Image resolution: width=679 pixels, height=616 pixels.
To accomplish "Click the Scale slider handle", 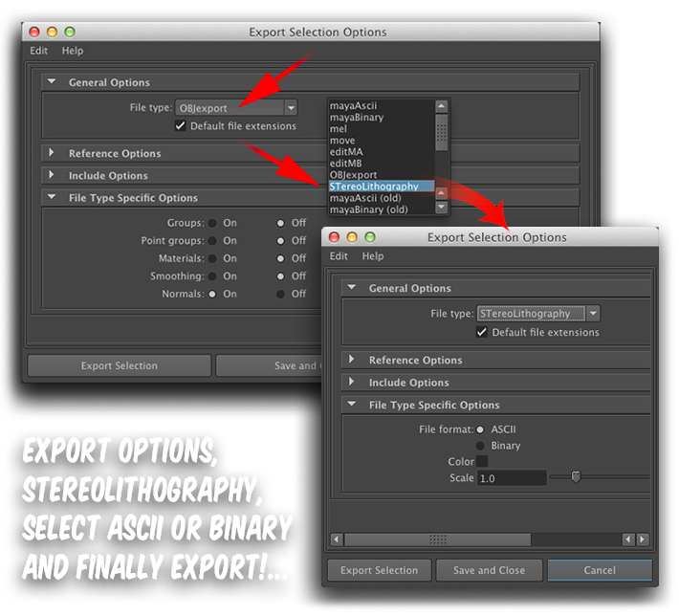I will 576,477.
